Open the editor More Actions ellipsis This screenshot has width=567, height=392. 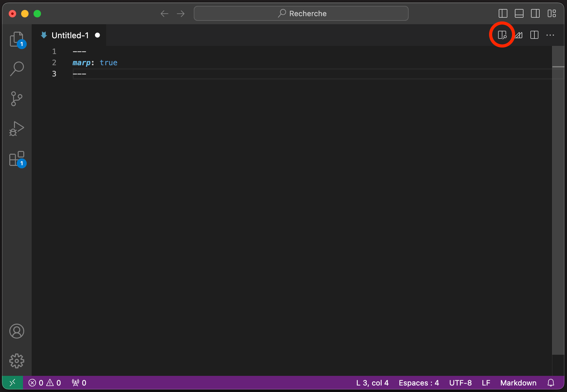(x=550, y=35)
